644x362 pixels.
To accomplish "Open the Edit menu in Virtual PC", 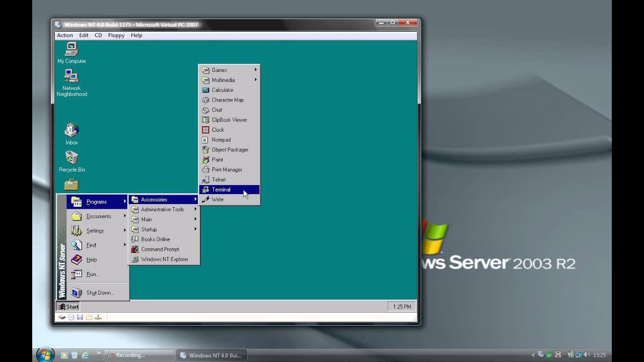I will 84,35.
